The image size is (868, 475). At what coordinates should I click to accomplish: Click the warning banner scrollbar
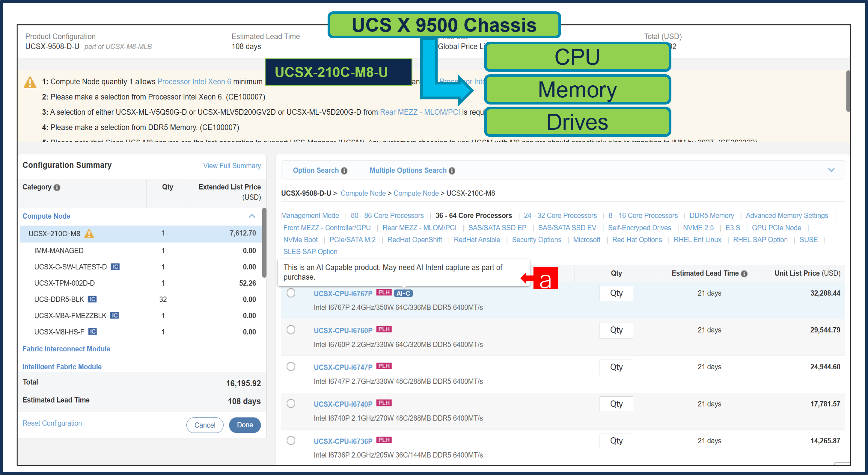tap(848, 91)
